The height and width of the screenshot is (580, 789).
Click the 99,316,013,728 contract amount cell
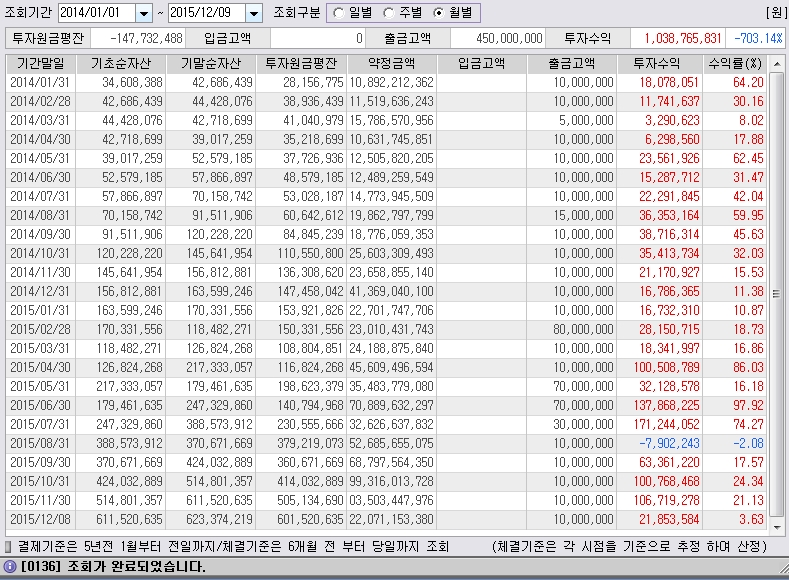pyautogui.click(x=391, y=481)
